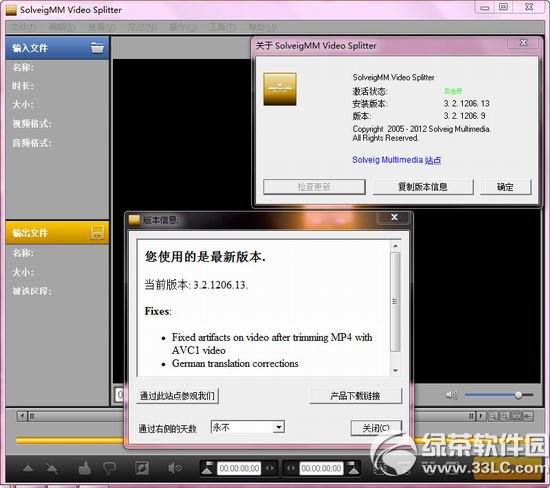Click the 确定 OK button
550x488 pixels.
(505, 187)
